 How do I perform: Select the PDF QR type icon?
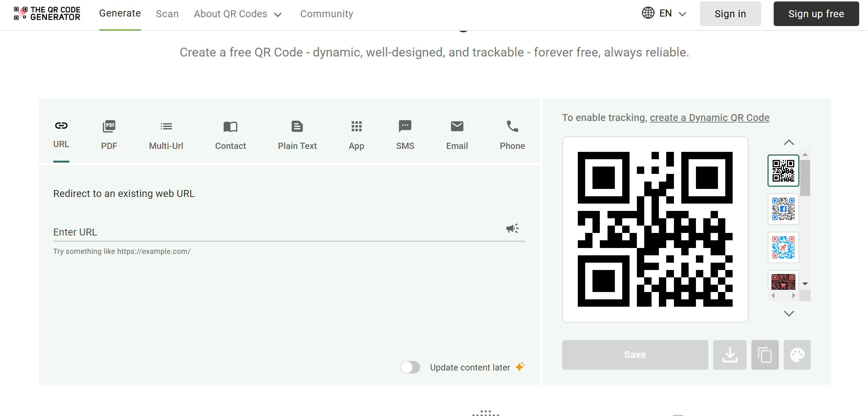[109, 127]
